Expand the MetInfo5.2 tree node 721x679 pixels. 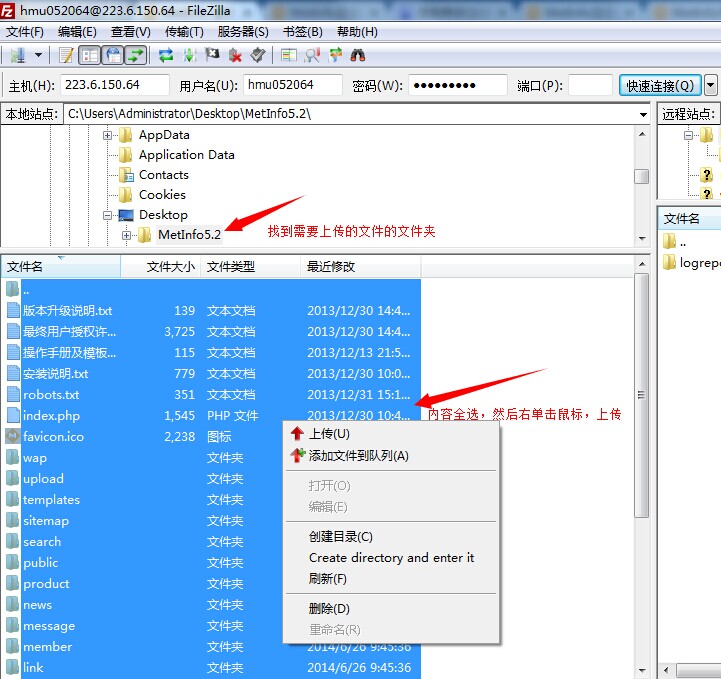pyautogui.click(x=126, y=235)
